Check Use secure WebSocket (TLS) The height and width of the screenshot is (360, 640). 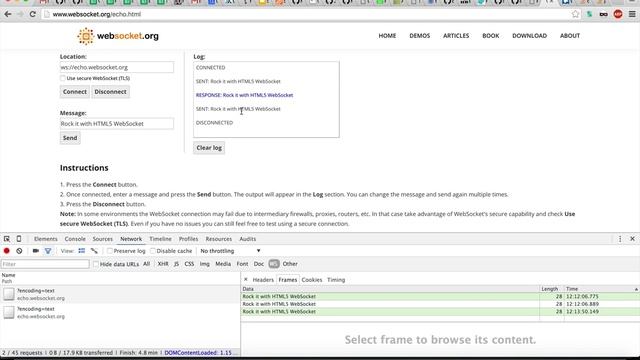click(62, 78)
